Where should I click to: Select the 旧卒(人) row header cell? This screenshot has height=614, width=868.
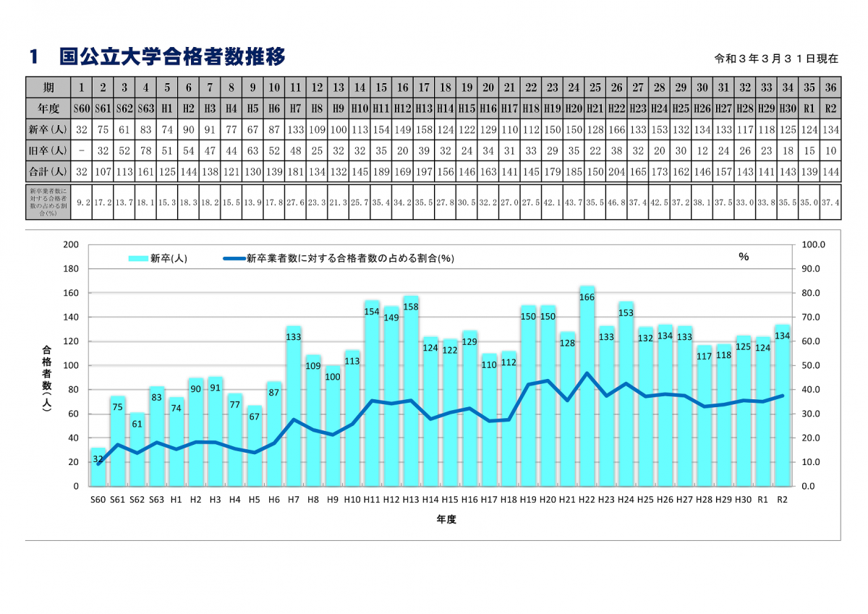click(x=48, y=151)
